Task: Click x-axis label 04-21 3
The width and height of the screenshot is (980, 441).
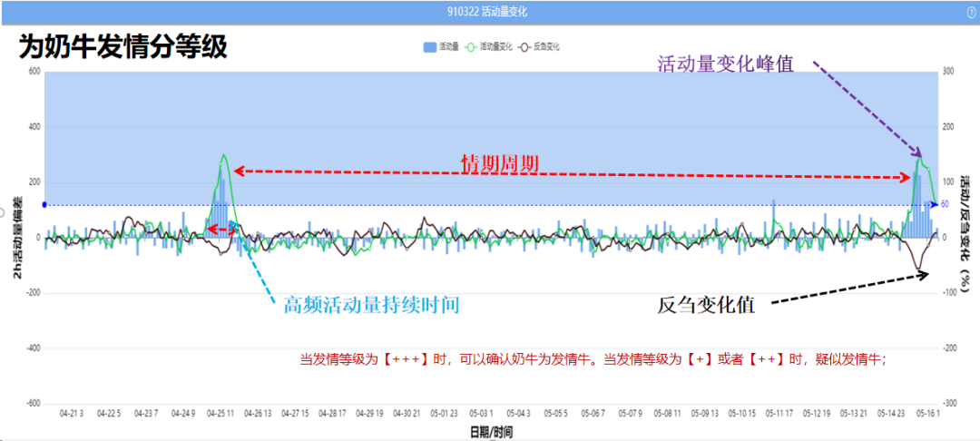Action: click(72, 414)
